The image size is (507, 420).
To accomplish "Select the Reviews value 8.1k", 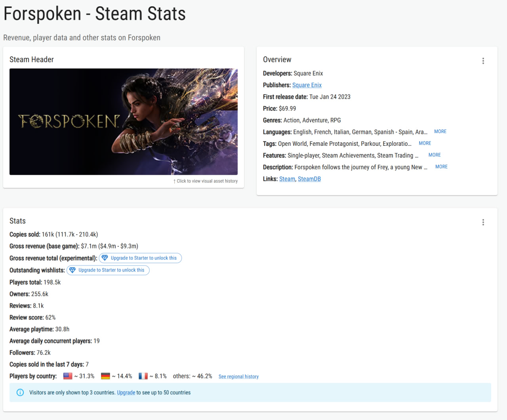I will click(38, 306).
